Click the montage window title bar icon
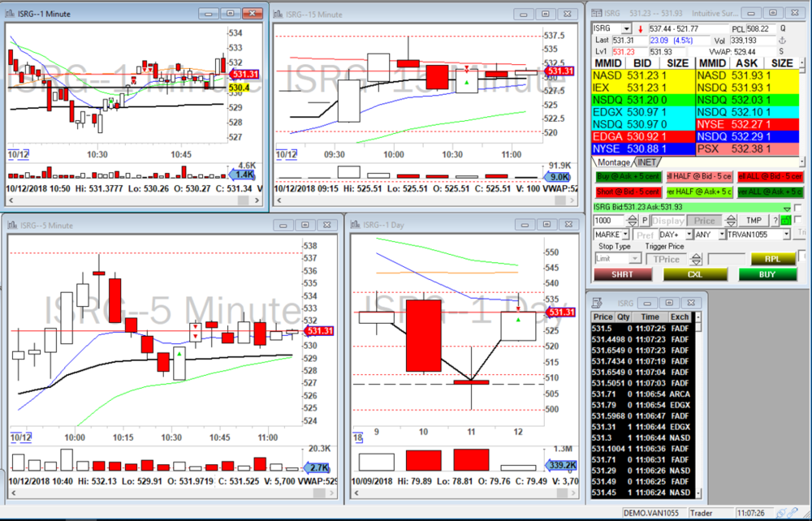 click(597, 14)
